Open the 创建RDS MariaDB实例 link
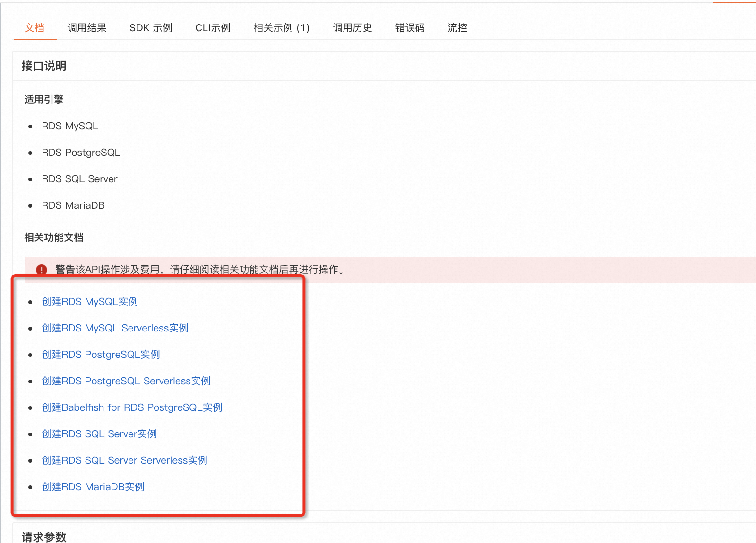 coord(93,487)
